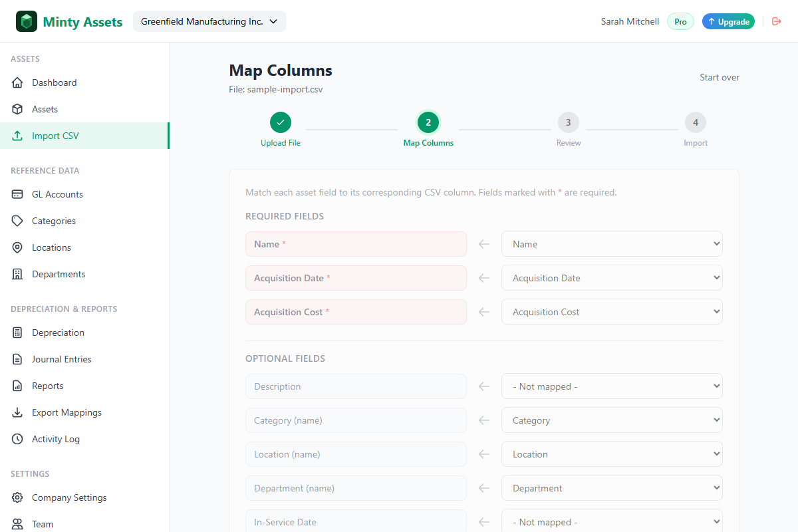Click the Acquisition Cost required field box

[356, 312]
